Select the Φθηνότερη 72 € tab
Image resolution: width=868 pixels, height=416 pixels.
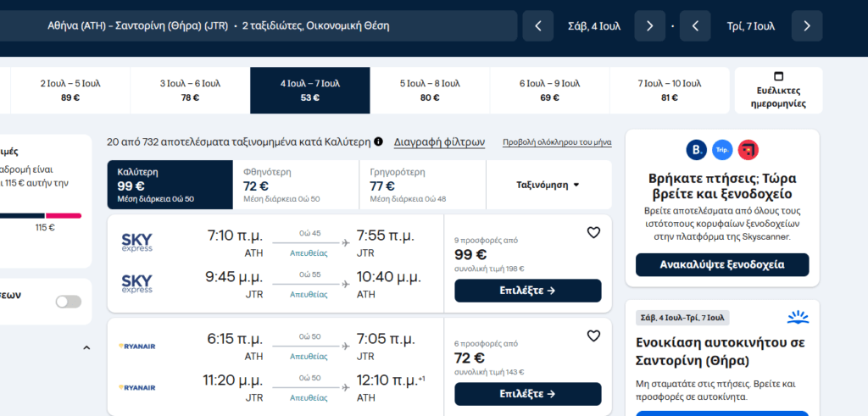295,185
